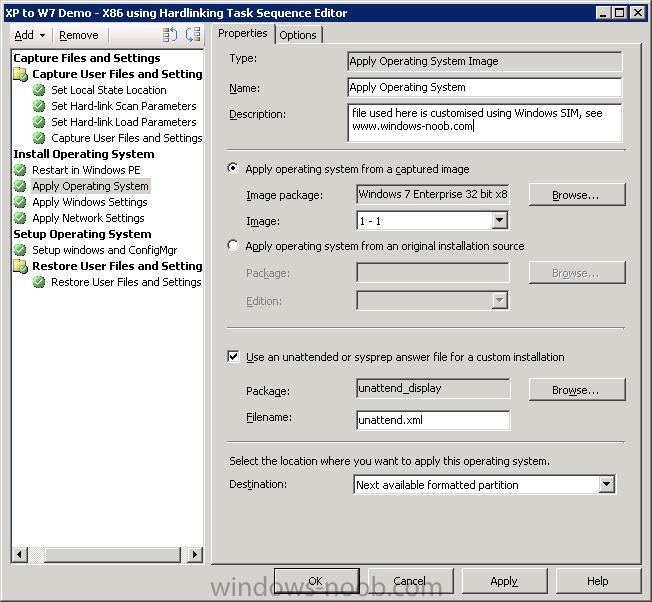Maximize the Task Sequence Editor window
This screenshot has height=602, width=652.
620,12
